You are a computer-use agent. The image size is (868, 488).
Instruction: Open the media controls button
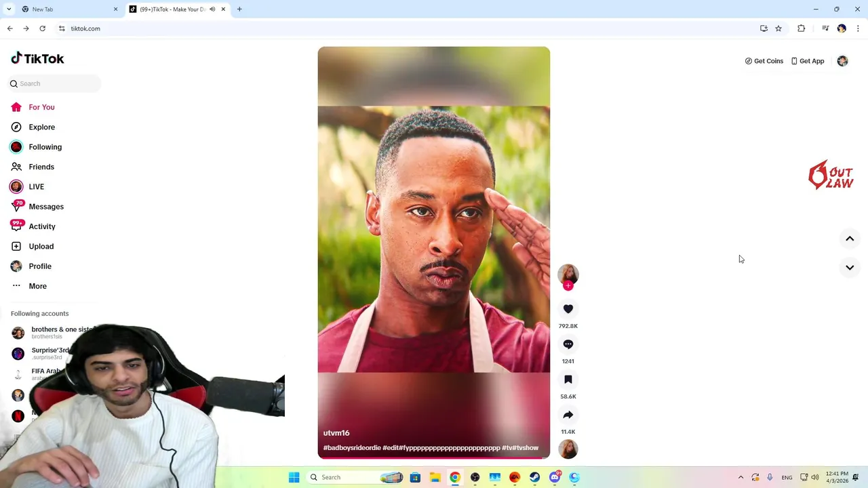click(825, 28)
